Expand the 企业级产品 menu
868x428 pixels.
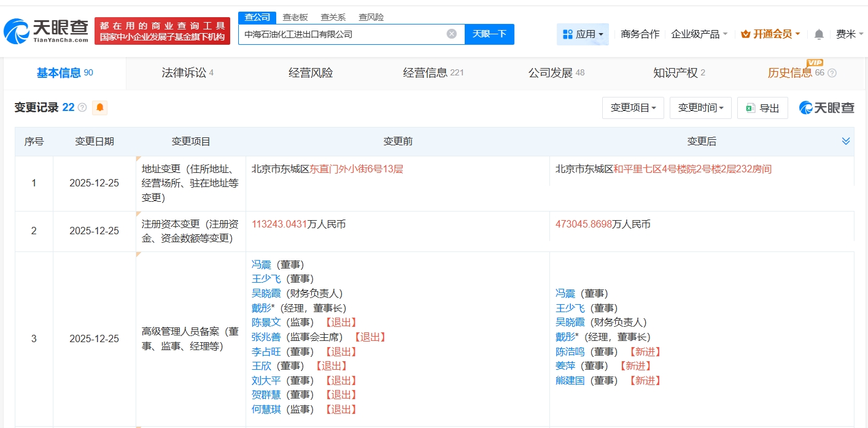pyautogui.click(x=699, y=34)
